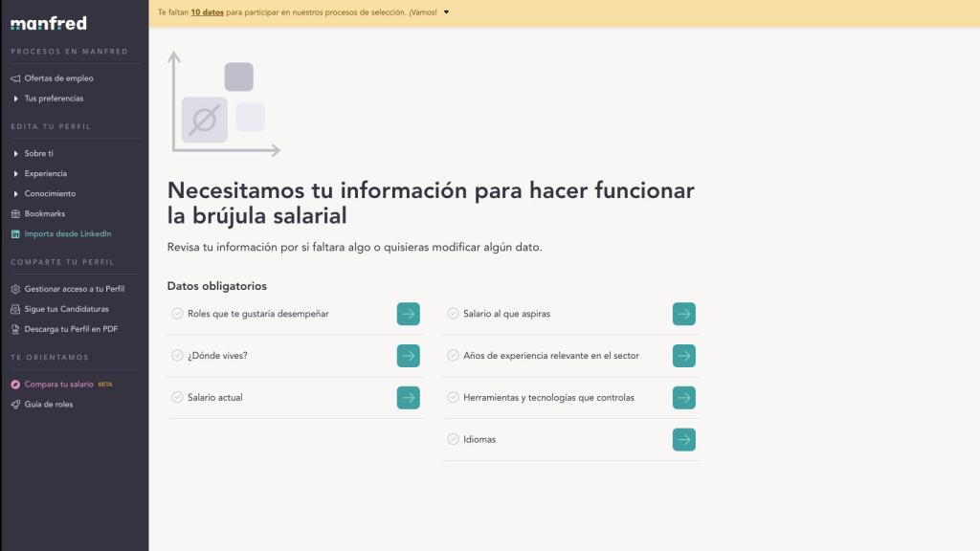Viewport: 980px width, 551px height.
Task: Click the pink compass icon for Compara tu salario
Action: click(15, 385)
